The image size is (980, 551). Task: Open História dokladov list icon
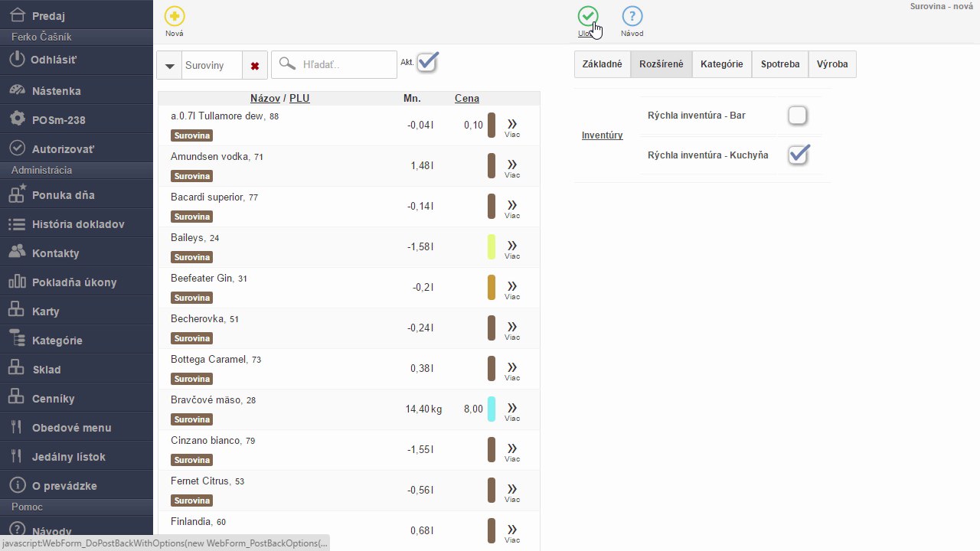click(x=17, y=224)
